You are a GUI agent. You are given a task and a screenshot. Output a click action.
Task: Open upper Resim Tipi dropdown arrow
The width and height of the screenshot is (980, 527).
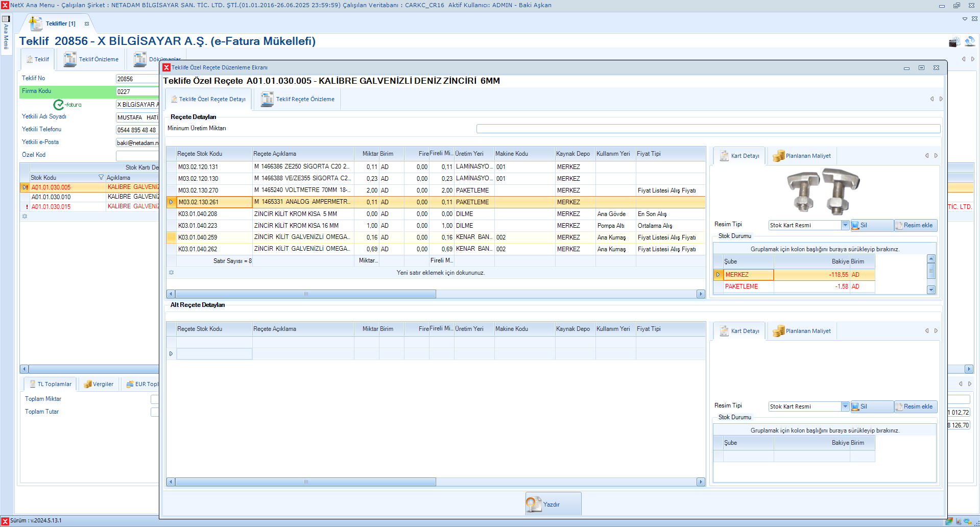pos(845,225)
